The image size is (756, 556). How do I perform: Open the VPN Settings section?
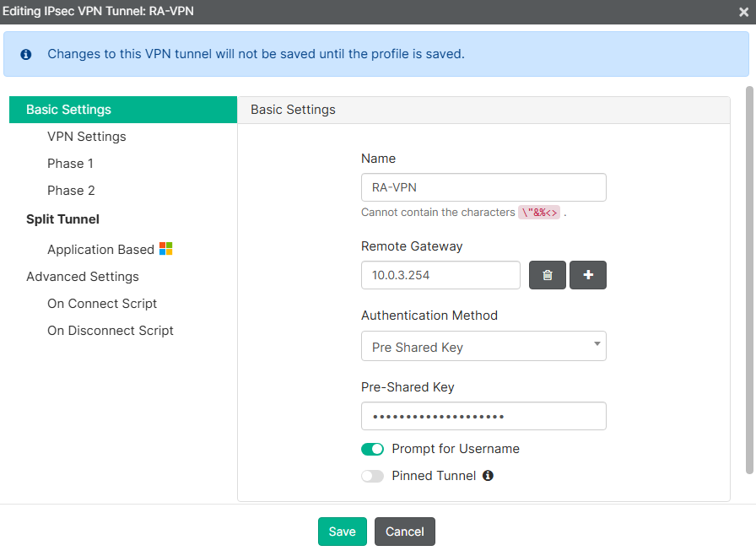click(86, 136)
